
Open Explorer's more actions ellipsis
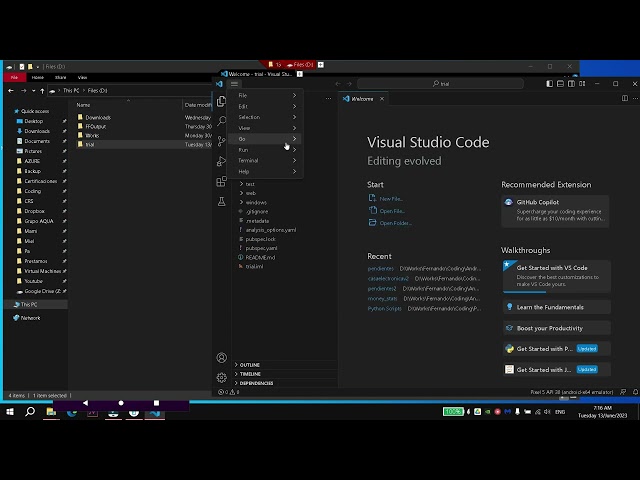329,99
